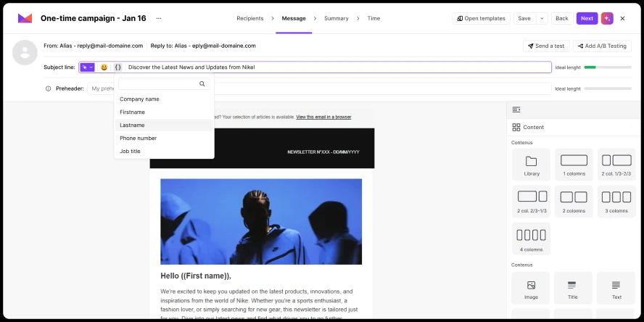This screenshot has width=644, height=322.
Task: Select the Message step tab
Action: click(294, 18)
